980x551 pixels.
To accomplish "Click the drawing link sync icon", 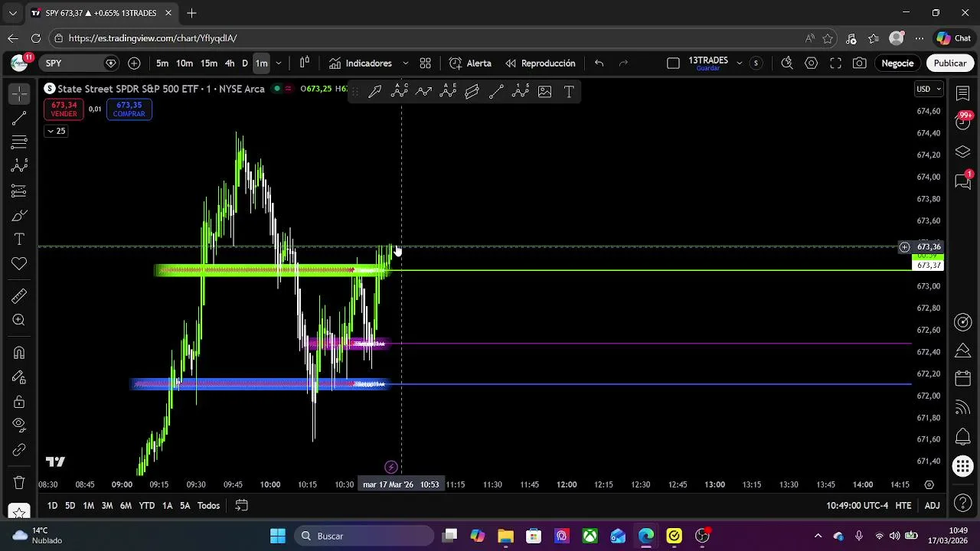I will (19, 450).
